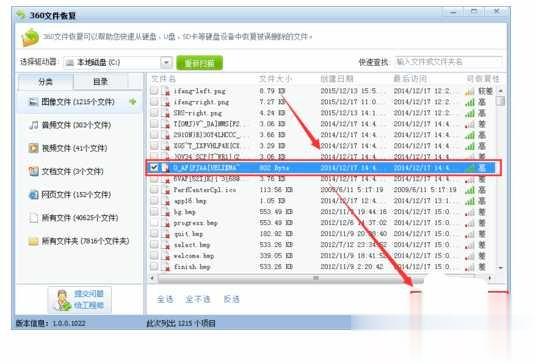
Task: Click file icon of ifeng-right.png
Action: (166, 102)
